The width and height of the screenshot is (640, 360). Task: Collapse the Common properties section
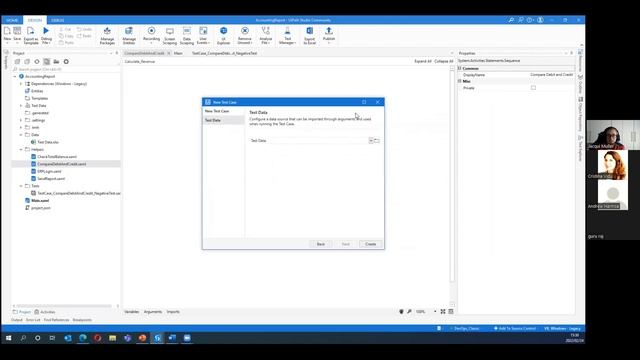point(460,68)
